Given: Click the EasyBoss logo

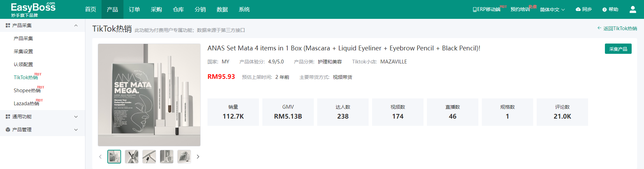Looking at the screenshot, I should 33,9.
